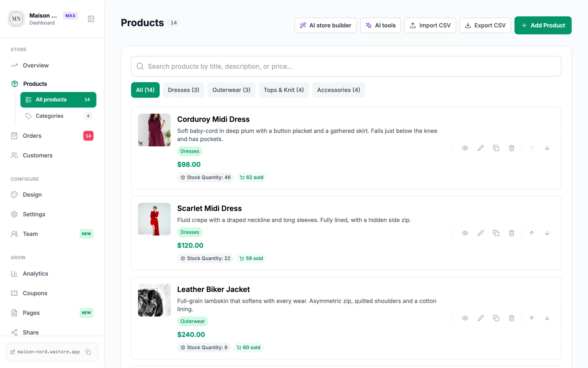Preview the Corduroy Midi Dress with eye icon

(x=465, y=148)
